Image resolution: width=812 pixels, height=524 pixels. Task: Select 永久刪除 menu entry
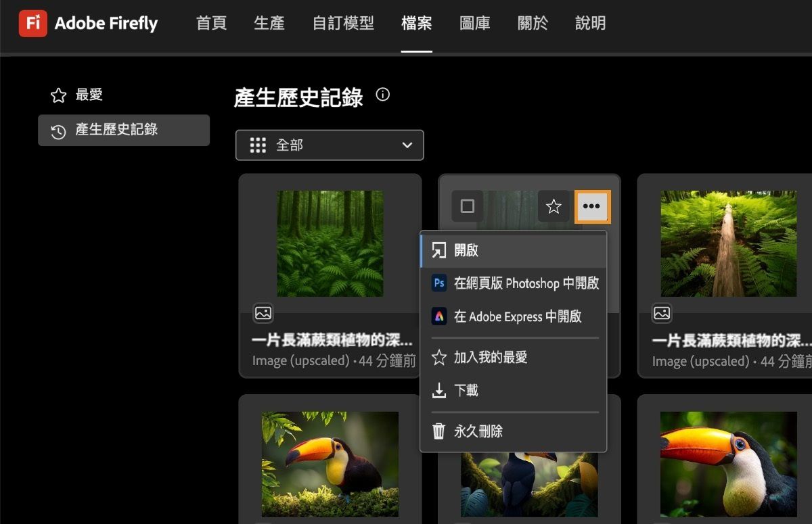tap(514, 431)
